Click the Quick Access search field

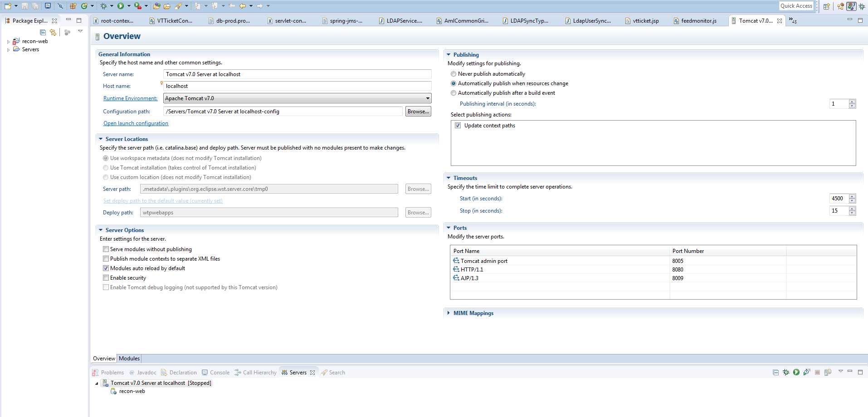[x=796, y=6]
